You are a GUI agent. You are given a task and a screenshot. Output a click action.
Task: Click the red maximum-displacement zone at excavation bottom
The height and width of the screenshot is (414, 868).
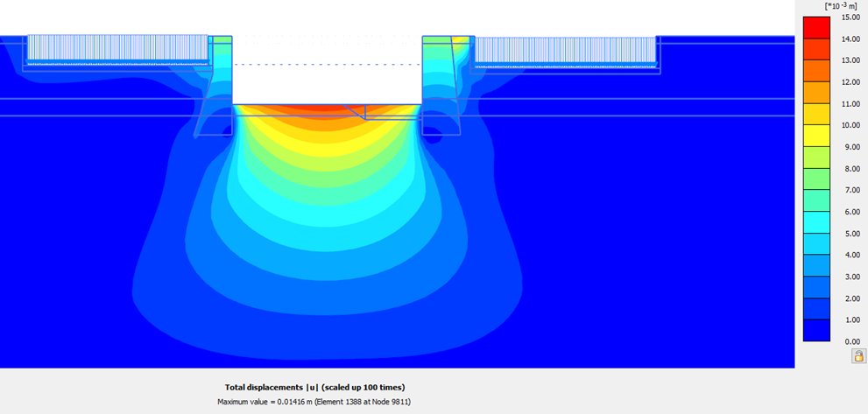[324, 108]
